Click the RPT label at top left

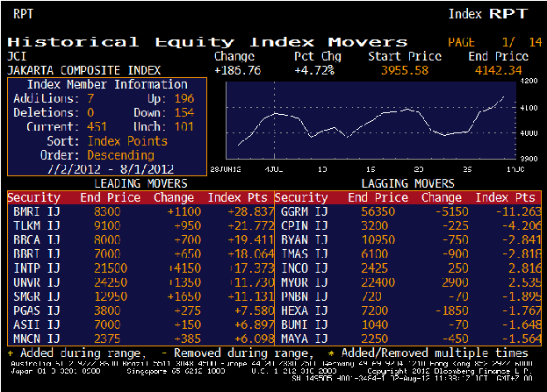(24, 13)
